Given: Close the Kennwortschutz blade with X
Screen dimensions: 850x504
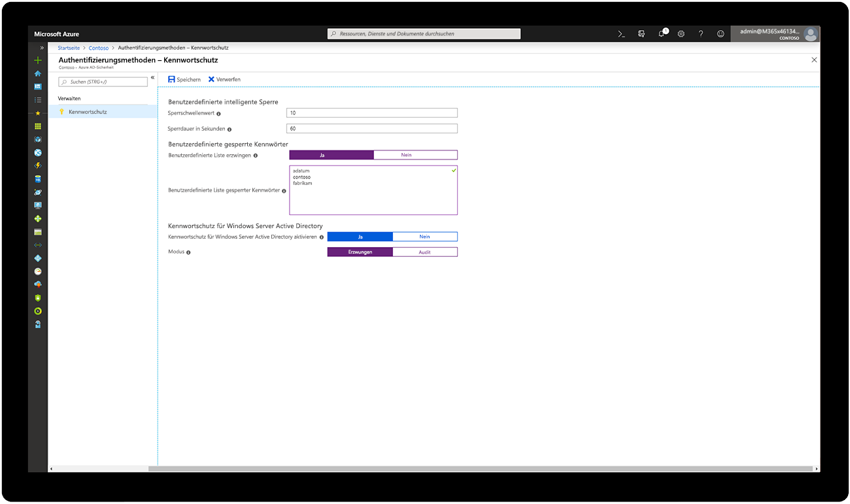Looking at the screenshot, I should [814, 59].
